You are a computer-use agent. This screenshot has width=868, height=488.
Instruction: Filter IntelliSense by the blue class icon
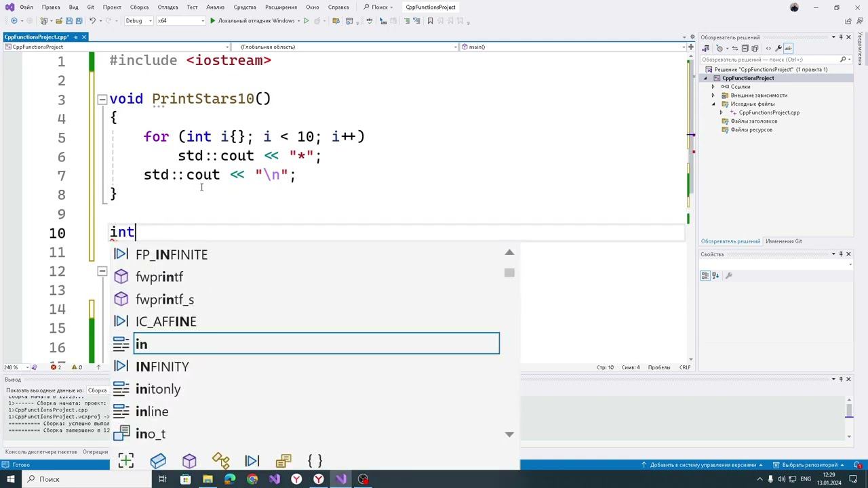coord(158,461)
